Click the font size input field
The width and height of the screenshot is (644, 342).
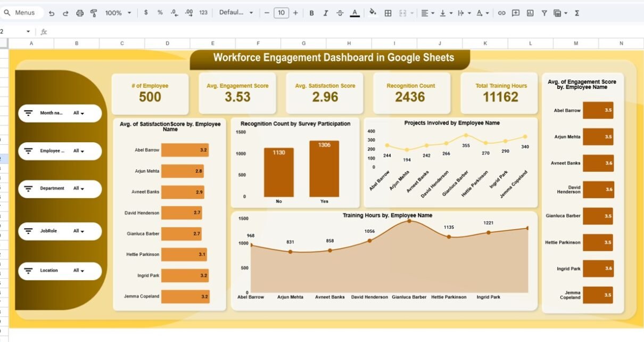[281, 13]
